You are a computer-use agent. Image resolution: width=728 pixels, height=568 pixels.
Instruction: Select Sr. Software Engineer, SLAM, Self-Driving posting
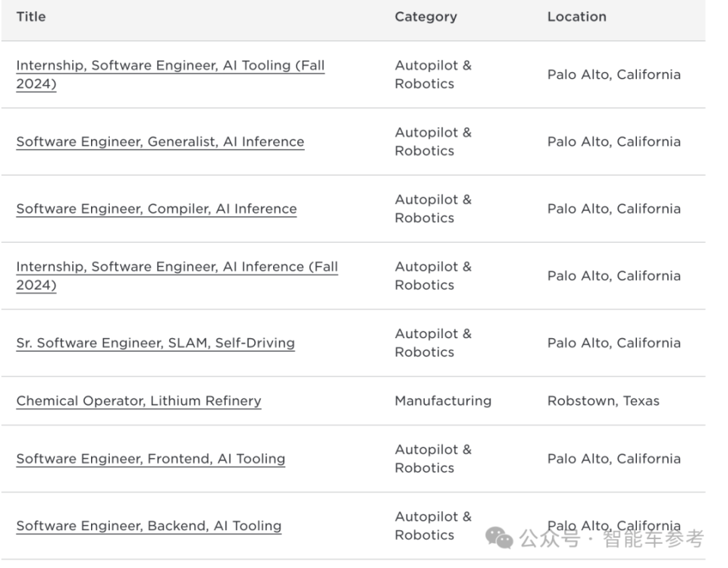tap(155, 343)
